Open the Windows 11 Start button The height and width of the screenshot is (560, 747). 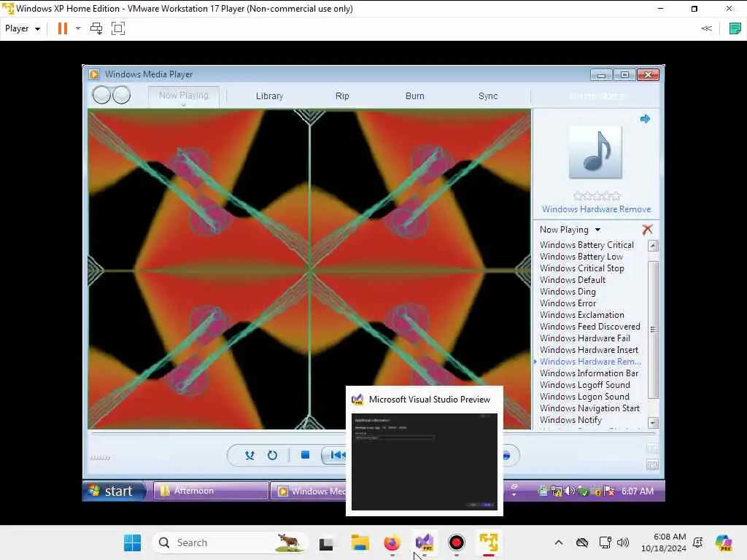[x=133, y=542]
